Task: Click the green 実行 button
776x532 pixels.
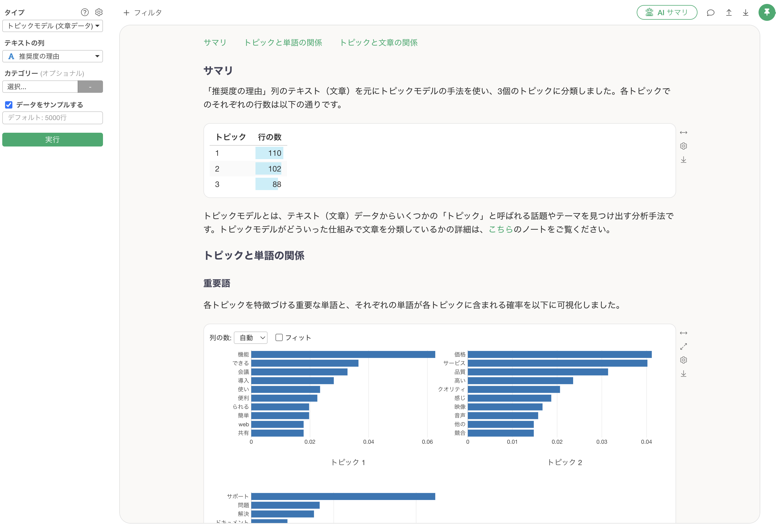Action: coord(52,139)
